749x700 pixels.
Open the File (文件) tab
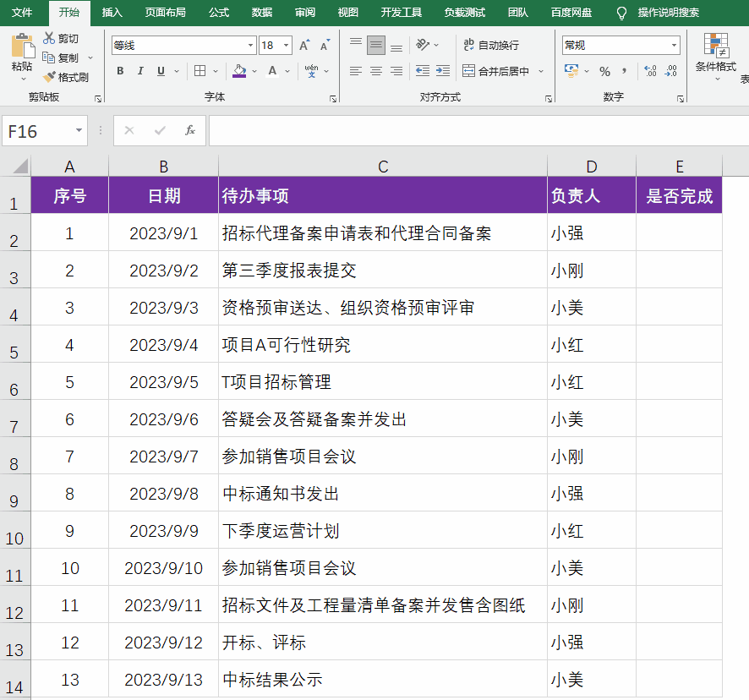coord(22,13)
